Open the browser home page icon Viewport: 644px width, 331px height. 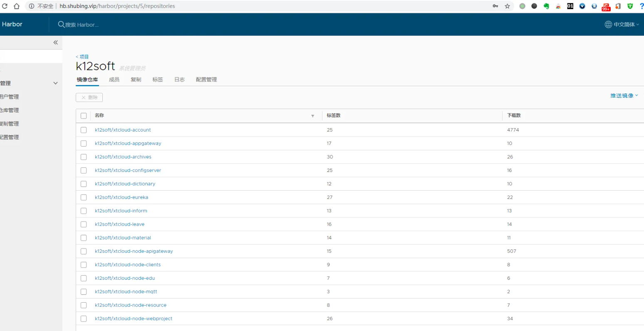click(x=17, y=6)
